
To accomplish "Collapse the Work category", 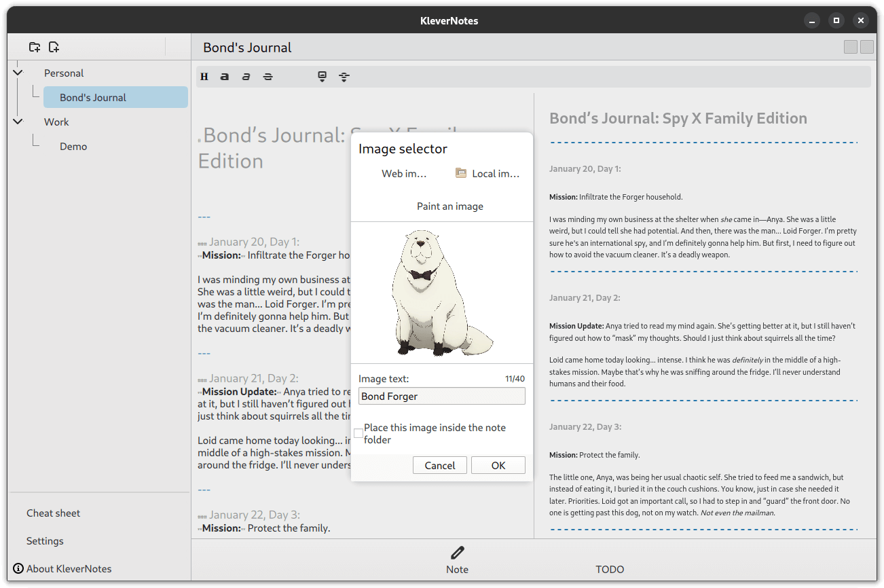I will [18, 122].
